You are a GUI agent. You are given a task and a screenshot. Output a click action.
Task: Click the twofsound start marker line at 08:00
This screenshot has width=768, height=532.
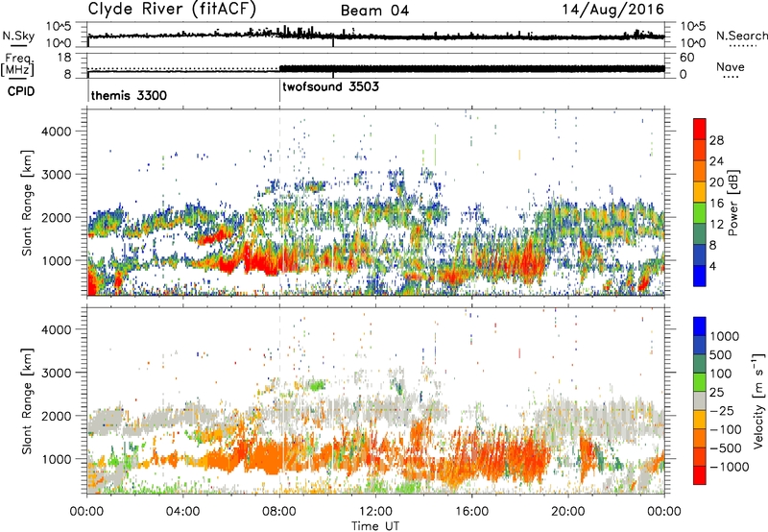(279, 91)
